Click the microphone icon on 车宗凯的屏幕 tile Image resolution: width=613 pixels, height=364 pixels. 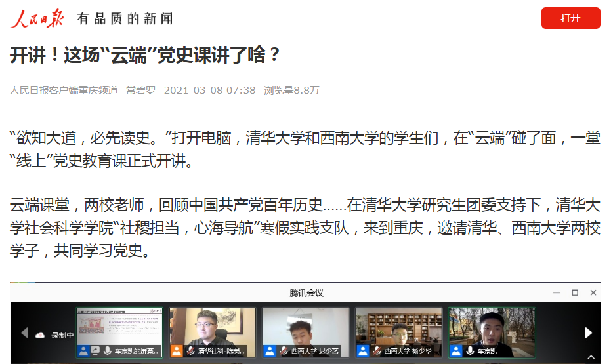[108, 351]
